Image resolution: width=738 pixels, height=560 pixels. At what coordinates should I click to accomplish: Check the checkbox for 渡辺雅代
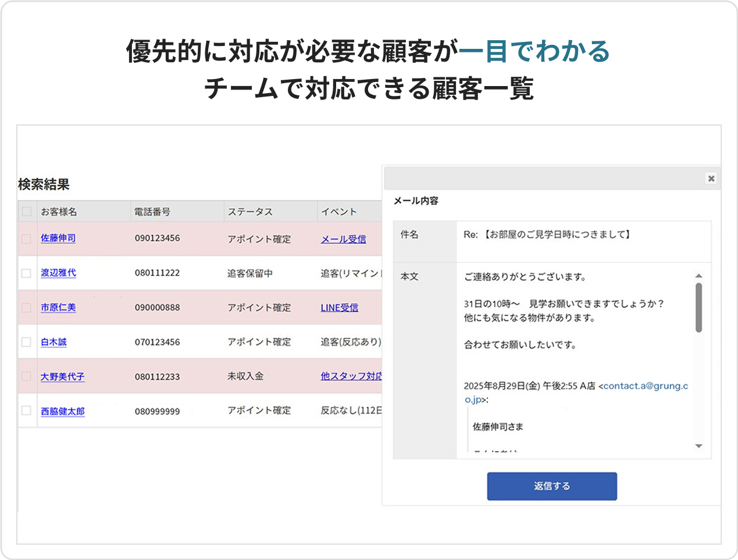coord(27,273)
